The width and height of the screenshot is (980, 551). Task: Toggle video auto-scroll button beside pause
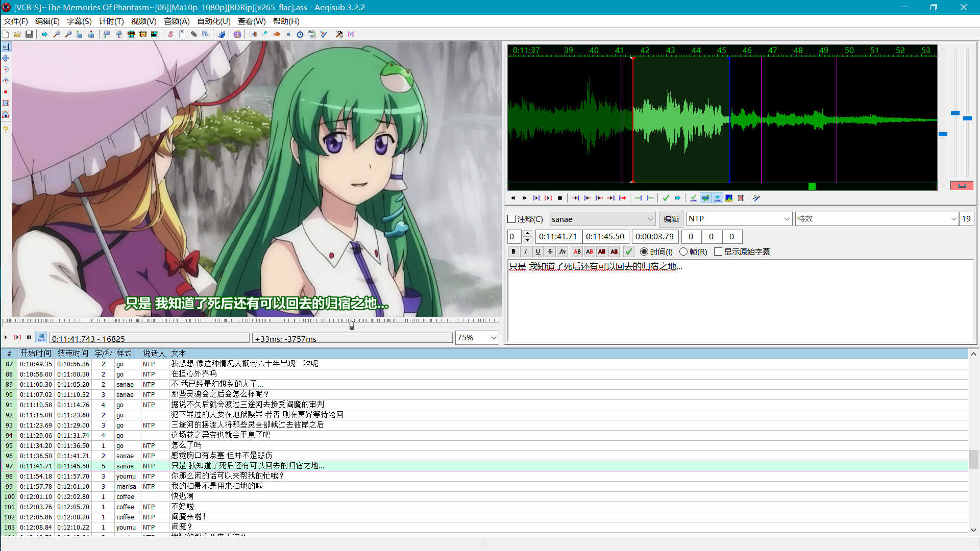pos(41,337)
